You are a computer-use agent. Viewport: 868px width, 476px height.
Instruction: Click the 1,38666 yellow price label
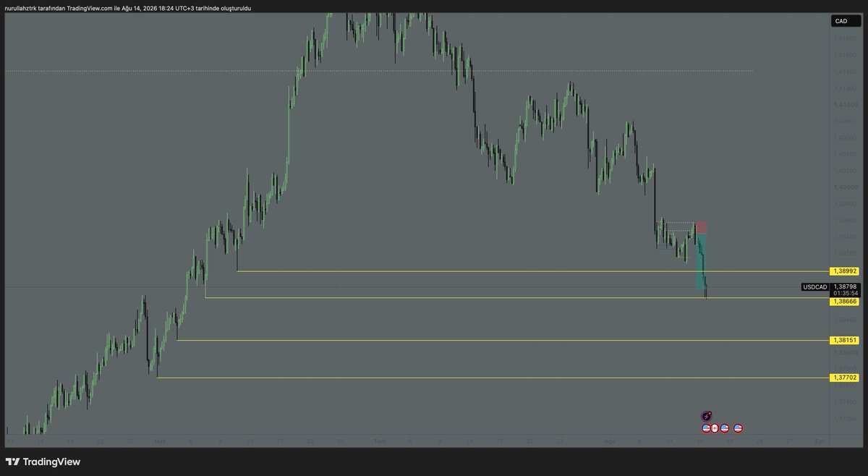tap(845, 301)
